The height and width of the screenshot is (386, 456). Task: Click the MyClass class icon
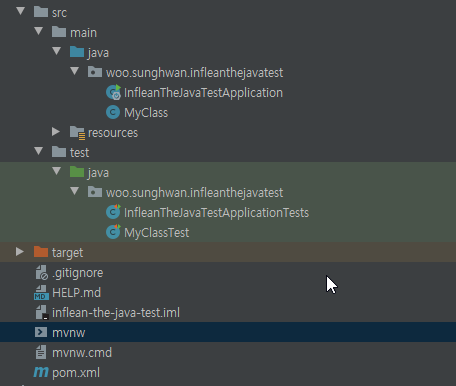(113, 112)
